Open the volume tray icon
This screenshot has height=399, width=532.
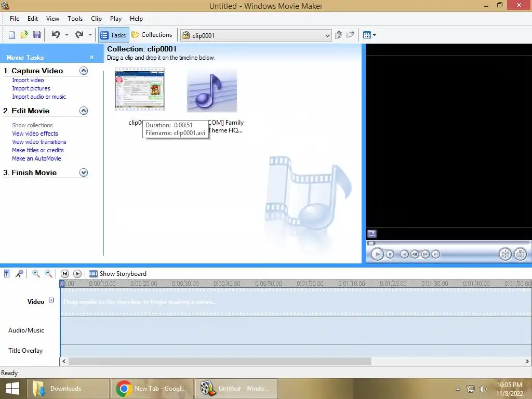(483, 389)
